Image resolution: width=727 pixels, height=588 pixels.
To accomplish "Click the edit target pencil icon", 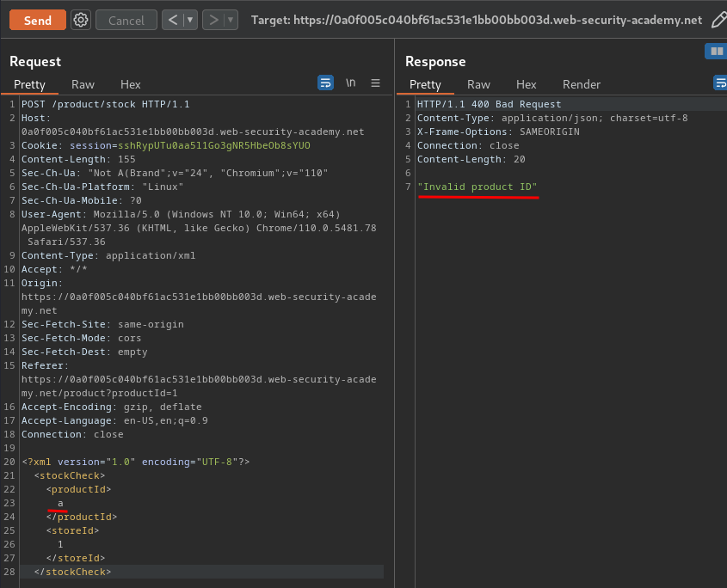I will click(718, 20).
